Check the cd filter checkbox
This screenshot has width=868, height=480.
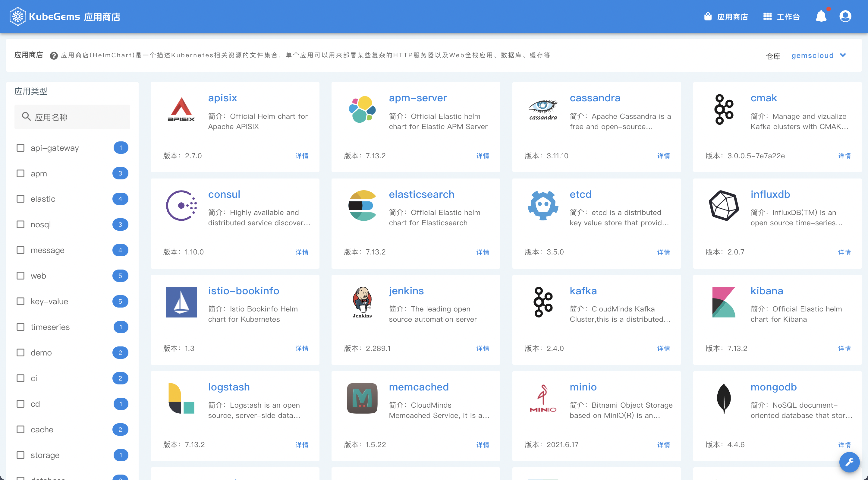click(20, 404)
